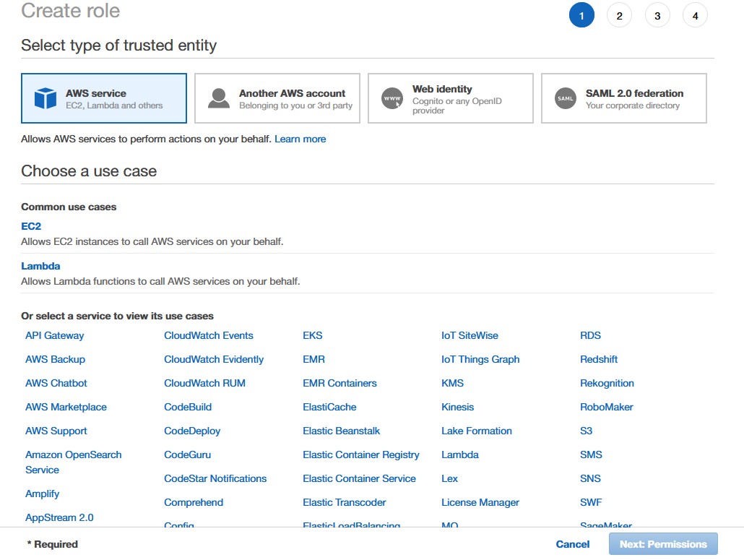Select the Amplify service
This screenshot has height=560, width=744.
click(42, 494)
